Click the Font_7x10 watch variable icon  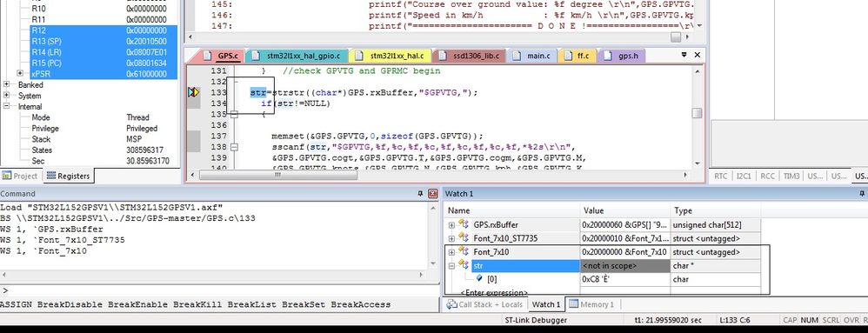[x=463, y=252]
